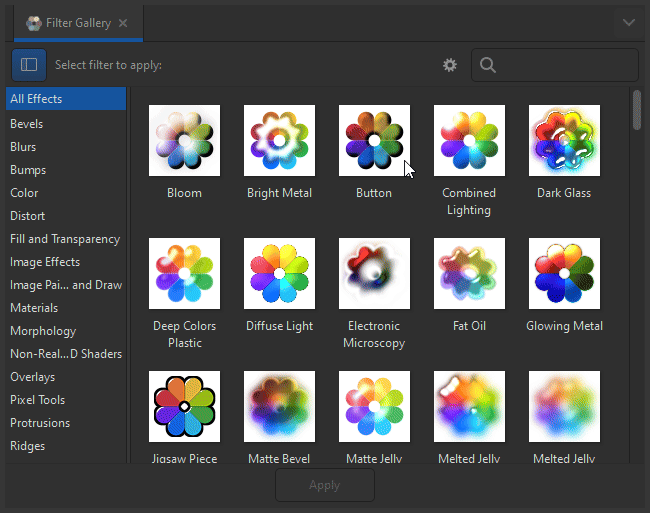Pick the Glowing Metal filter thumbnail
The height and width of the screenshot is (513, 650).
coord(564,273)
